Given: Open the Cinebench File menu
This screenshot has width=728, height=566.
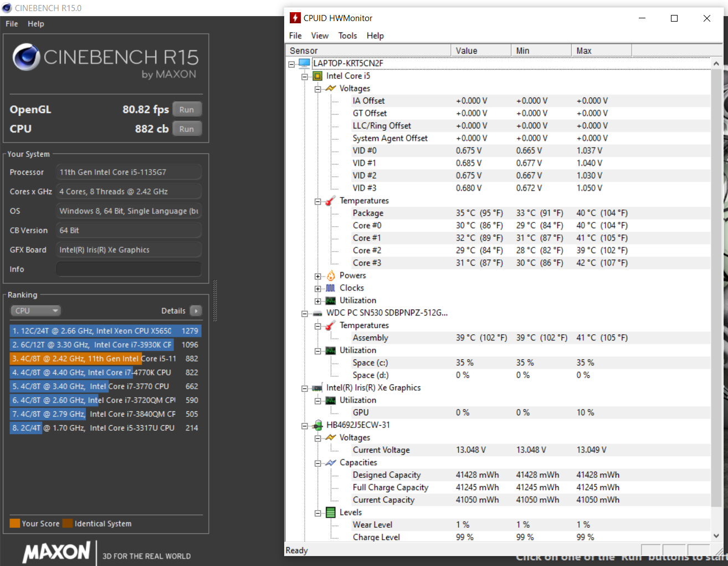Looking at the screenshot, I should (12, 24).
